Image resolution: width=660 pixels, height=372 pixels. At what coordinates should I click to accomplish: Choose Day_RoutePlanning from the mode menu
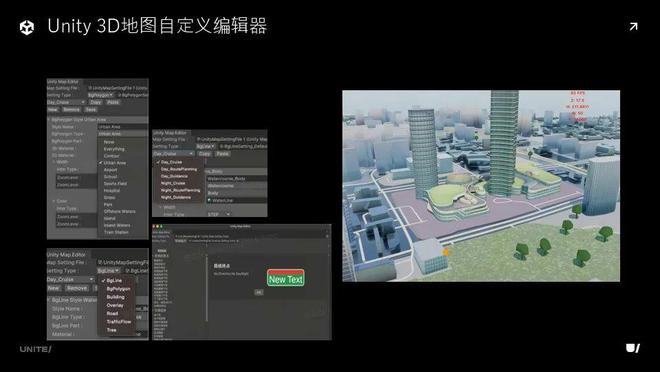tap(179, 169)
